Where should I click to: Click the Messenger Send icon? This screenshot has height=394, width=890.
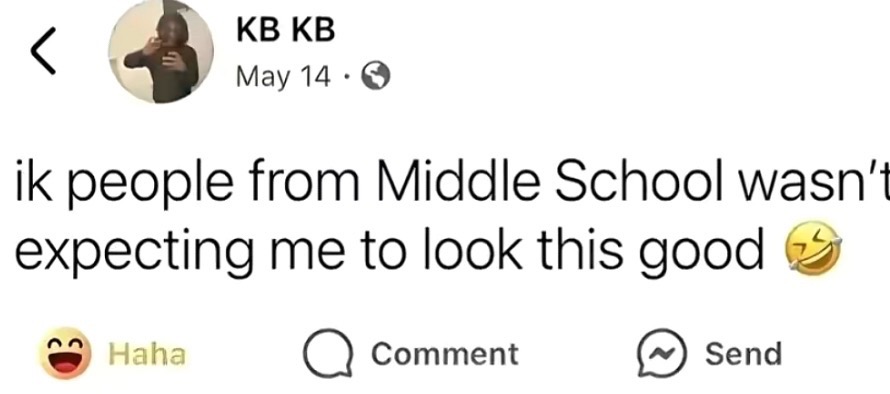[663, 353]
